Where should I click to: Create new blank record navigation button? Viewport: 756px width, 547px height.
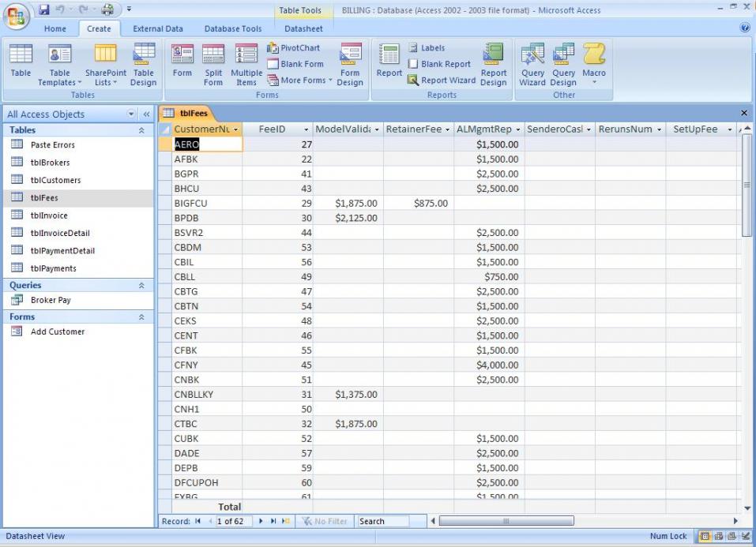point(286,521)
